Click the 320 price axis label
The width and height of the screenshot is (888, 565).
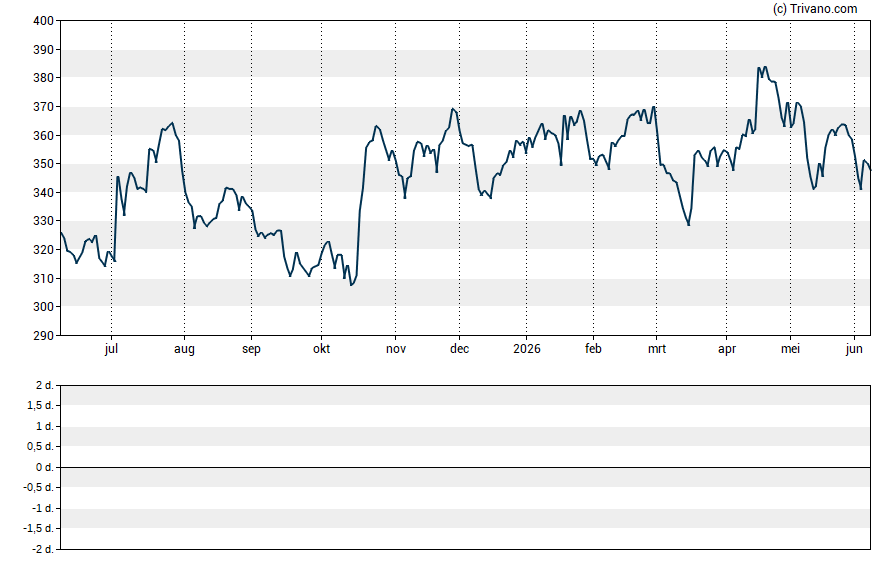[44, 250]
